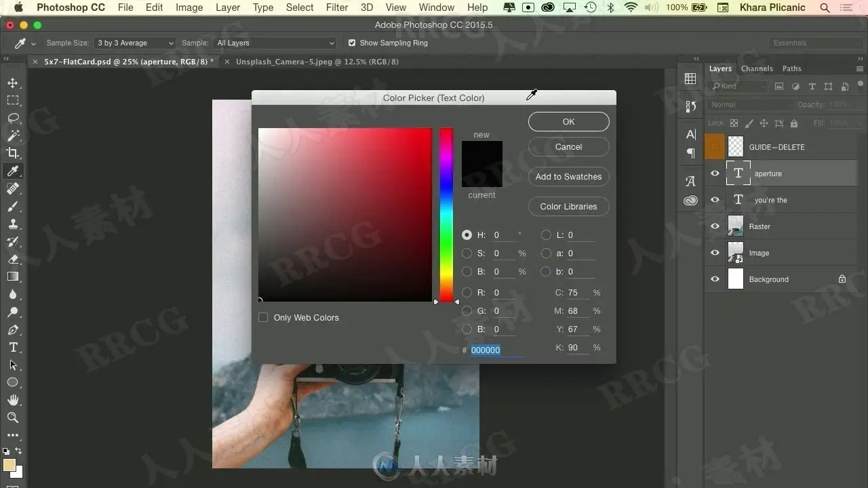This screenshot has height=488, width=868.
Task: Select the Crop tool
Action: (13, 153)
